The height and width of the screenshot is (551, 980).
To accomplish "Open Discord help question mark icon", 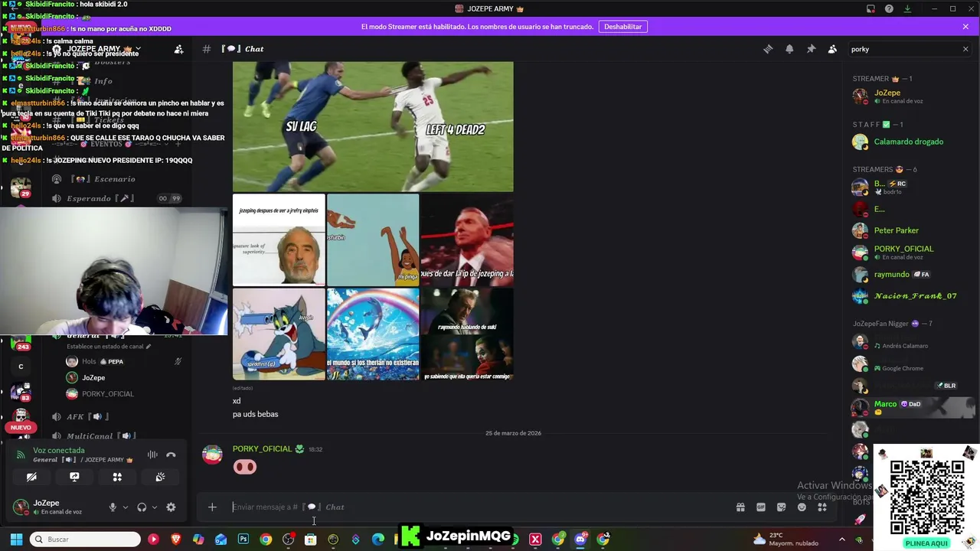I will (x=889, y=8).
